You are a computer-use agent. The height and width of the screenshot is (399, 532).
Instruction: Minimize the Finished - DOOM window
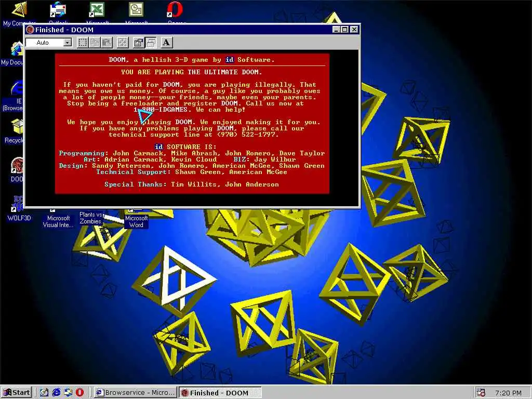(336, 30)
